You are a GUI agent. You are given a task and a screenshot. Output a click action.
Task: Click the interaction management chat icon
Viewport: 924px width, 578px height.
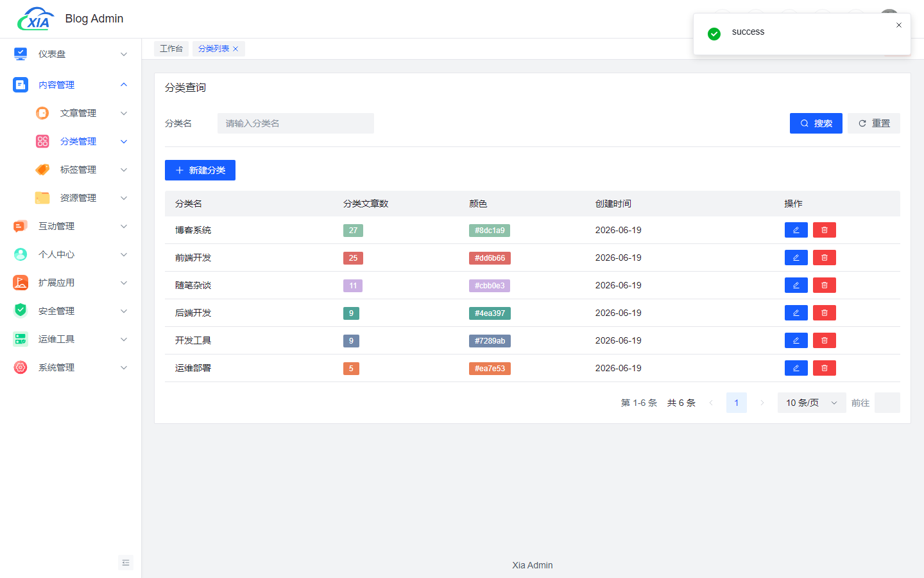21,226
